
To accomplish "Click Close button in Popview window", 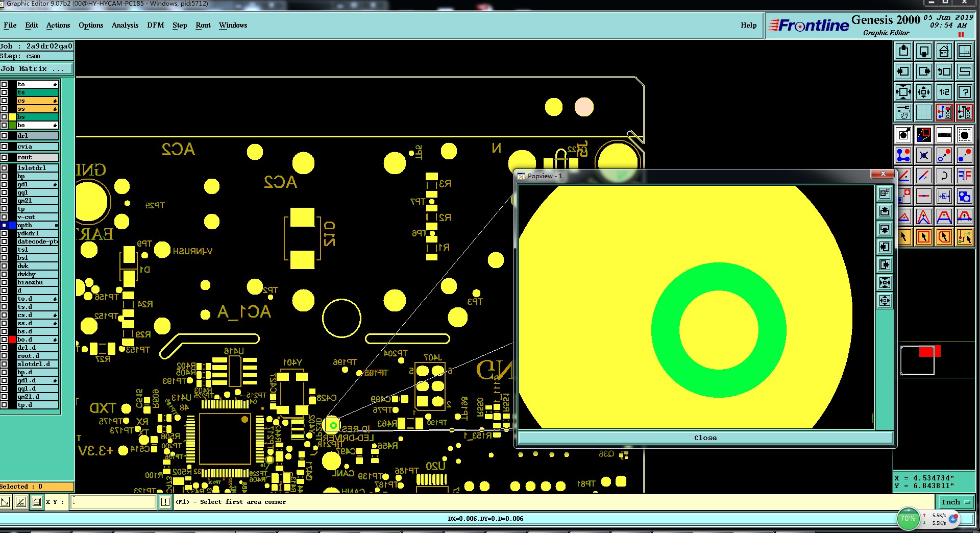I will tap(705, 438).
